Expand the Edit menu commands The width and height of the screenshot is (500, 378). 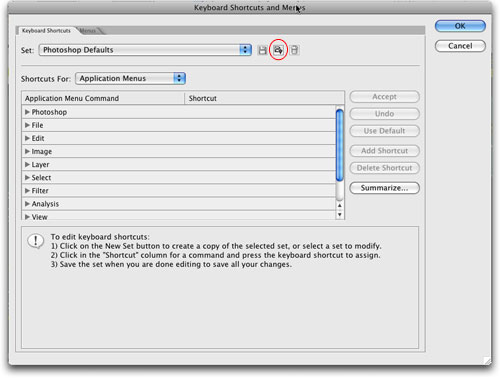click(x=27, y=138)
